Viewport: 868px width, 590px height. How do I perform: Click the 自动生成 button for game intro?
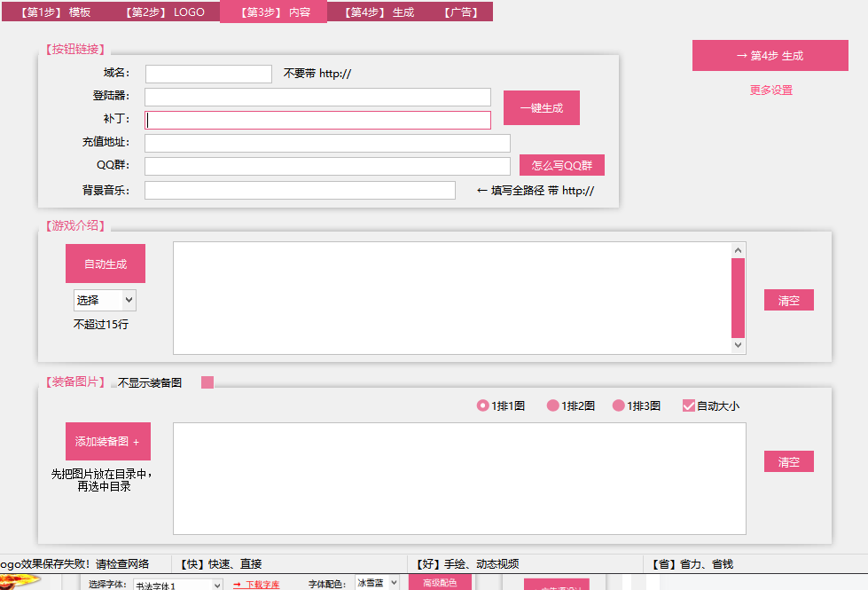pos(106,264)
